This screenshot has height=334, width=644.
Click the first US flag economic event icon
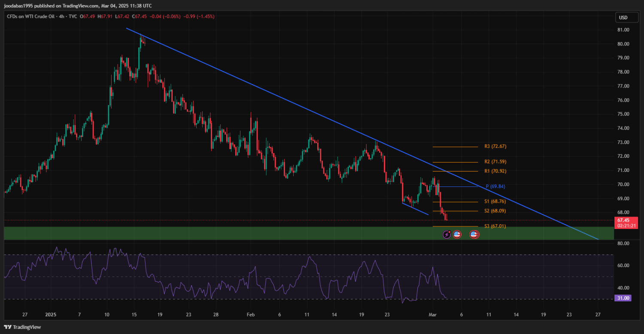[457, 235]
